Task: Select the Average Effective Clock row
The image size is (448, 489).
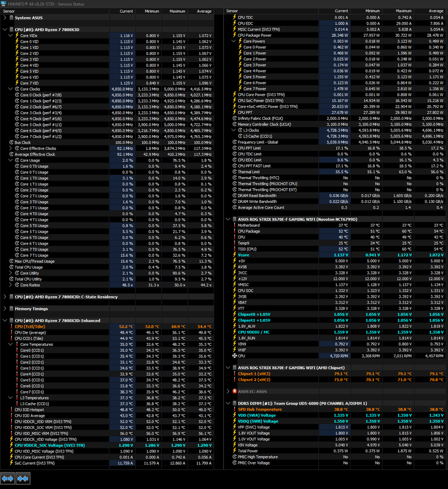Action: pos(107,155)
